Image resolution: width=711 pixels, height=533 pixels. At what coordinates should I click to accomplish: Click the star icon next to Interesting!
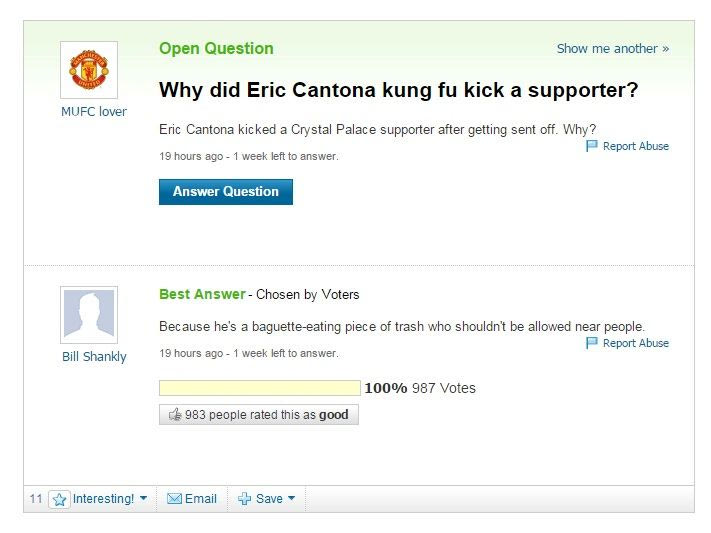[59, 499]
